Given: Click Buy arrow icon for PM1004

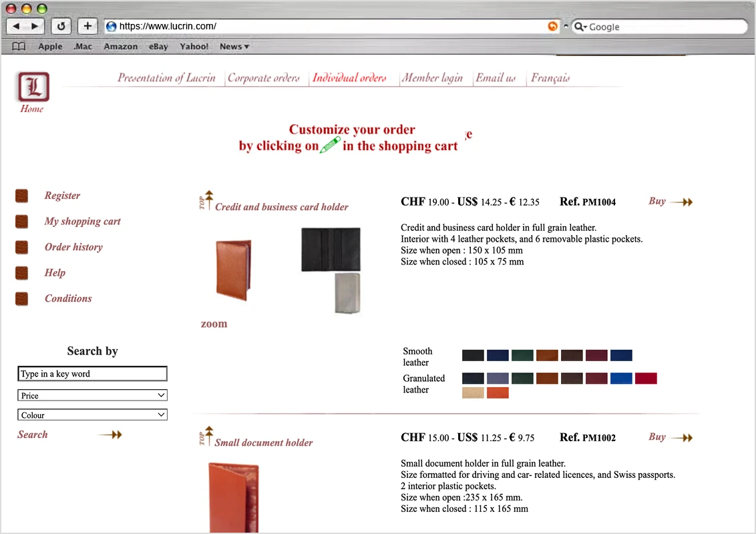Looking at the screenshot, I should (682, 202).
